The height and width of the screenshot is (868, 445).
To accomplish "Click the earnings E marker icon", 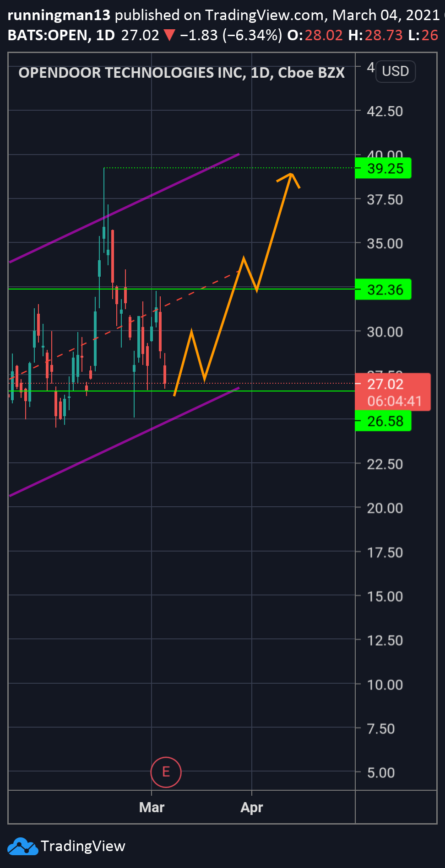I will 166,772.
